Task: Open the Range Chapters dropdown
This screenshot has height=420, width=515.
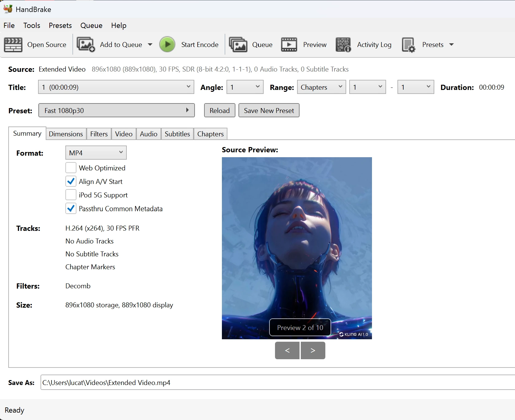Action: point(322,87)
